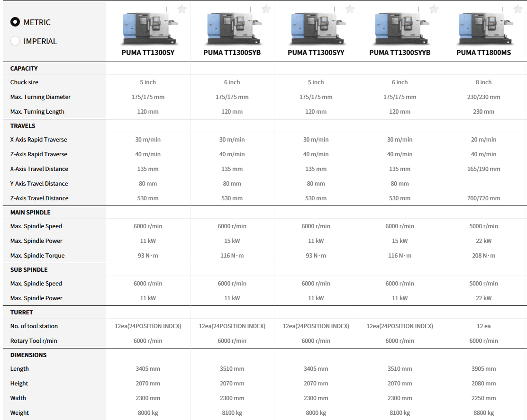Go to the PUMA TT1300SYB model title

pos(232,53)
